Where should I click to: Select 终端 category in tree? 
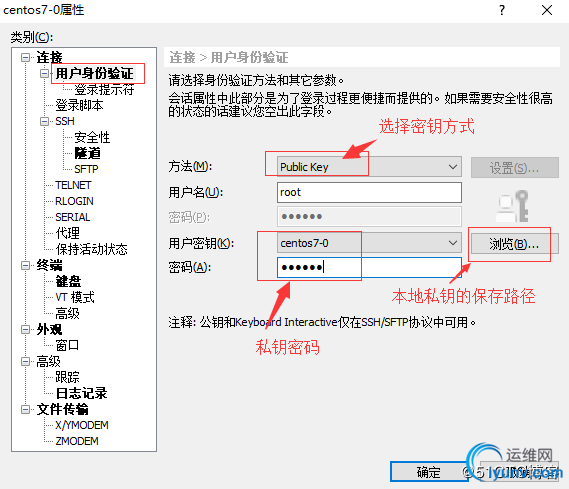pyautogui.click(x=49, y=266)
